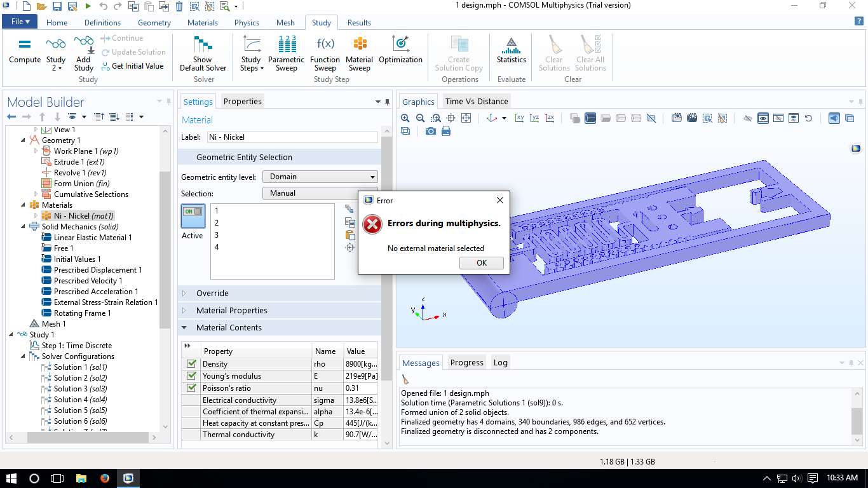Collapse the Material Contents section

coord(229,328)
